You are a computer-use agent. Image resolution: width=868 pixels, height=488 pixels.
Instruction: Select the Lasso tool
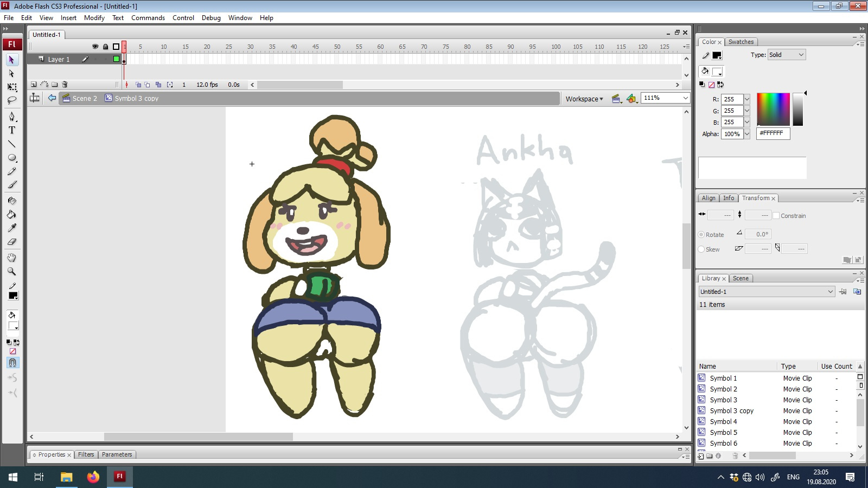coord(11,100)
